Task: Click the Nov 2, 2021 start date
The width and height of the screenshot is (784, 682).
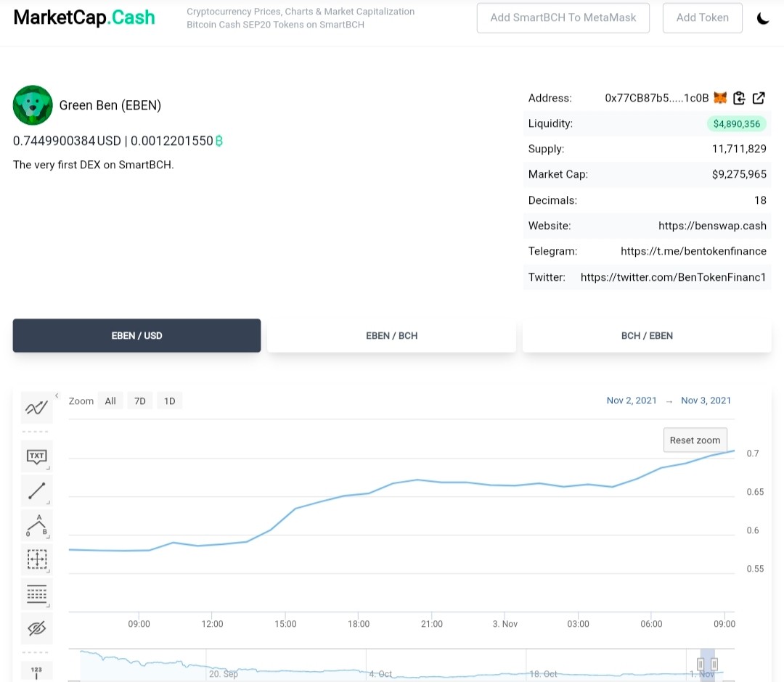Action: tap(632, 400)
